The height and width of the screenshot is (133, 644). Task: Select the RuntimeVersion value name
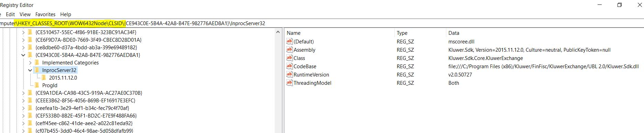coord(311,74)
